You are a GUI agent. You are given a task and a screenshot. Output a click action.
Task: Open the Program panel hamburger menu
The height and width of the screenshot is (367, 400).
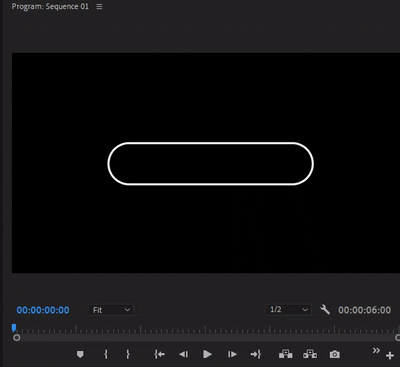(x=99, y=7)
